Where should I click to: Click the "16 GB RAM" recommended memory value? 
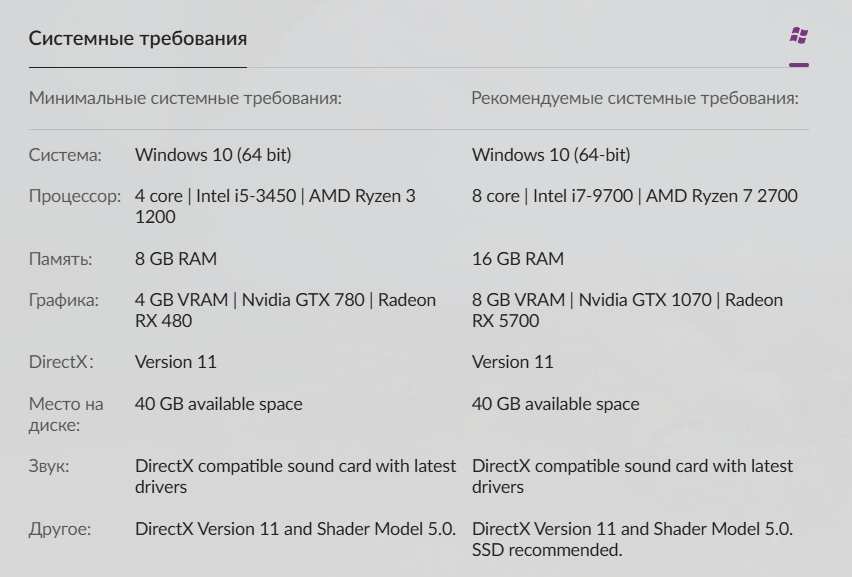click(517, 259)
